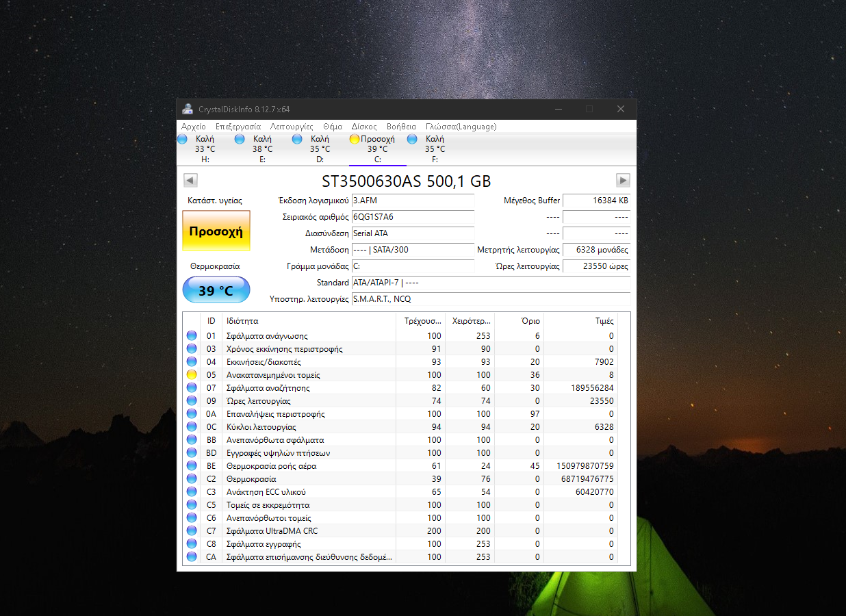Click the ATA/ATAPI-7 standard field
This screenshot has height=616, width=846.
coord(491,283)
